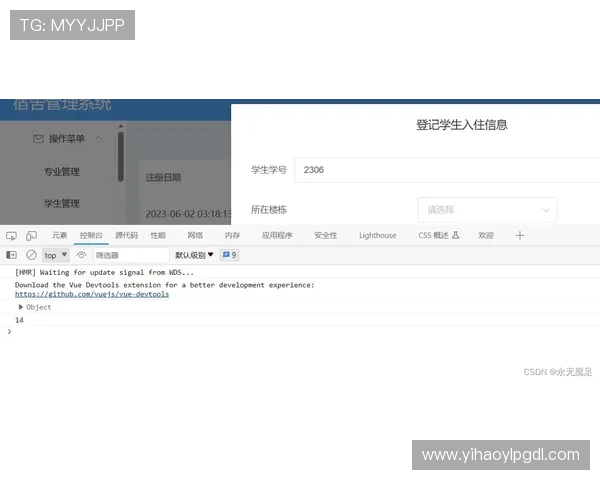The width and height of the screenshot is (600, 480).
Task: Switch to the 源代码 tab
Action: tap(126, 235)
